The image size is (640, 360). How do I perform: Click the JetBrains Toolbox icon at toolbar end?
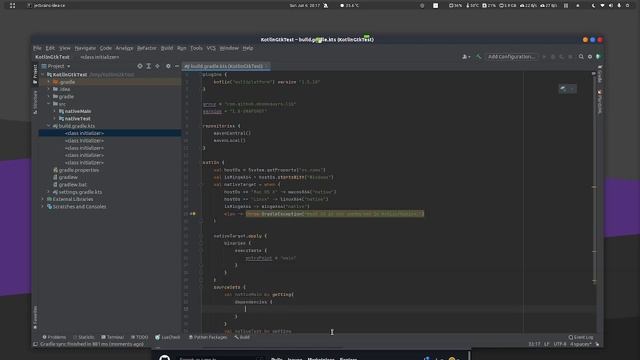pyautogui.click(x=598, y=57)
